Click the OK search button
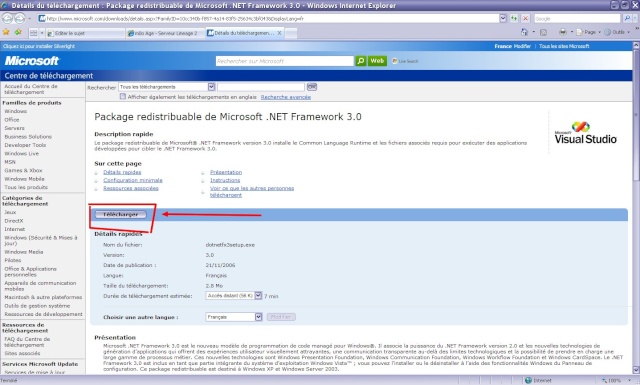640x385 pixels. (312, 87)
